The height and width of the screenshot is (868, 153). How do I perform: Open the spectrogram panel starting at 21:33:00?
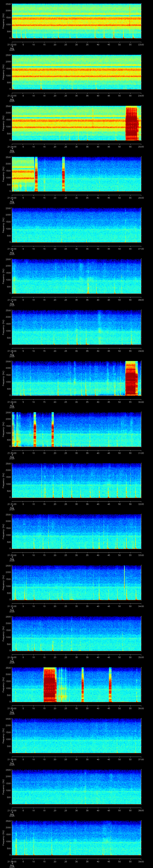pos(76,583)
